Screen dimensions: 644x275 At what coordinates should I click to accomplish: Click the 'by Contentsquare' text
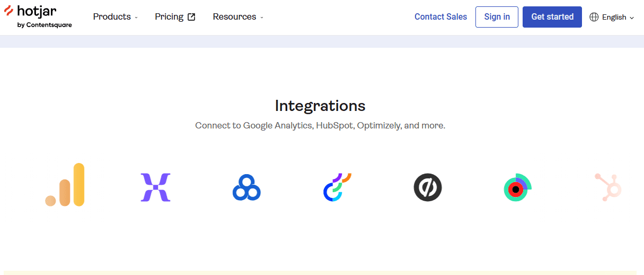pos(45,25)
